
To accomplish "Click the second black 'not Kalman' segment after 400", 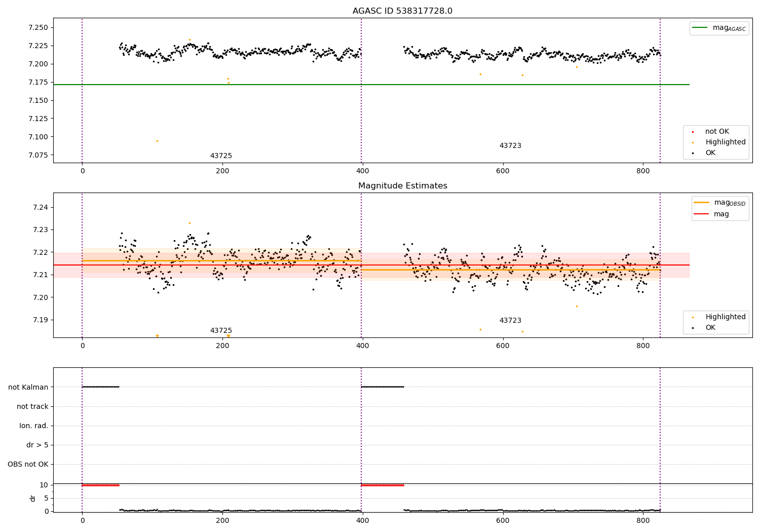I will pyautogui.click(x=383, y=387).
